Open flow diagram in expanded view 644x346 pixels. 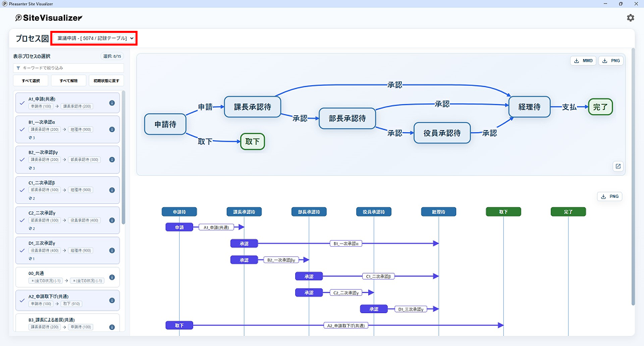tap(618, 166)
